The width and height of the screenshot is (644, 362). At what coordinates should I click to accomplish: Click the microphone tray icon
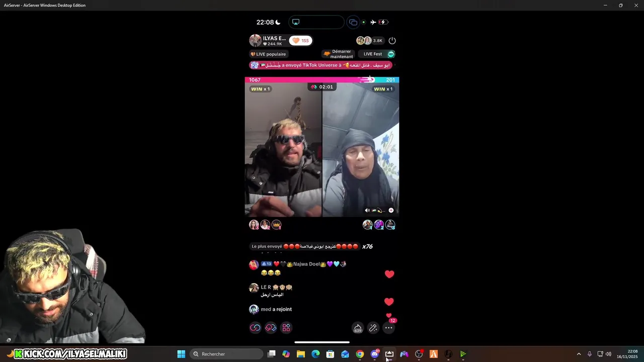pos(590,354)
